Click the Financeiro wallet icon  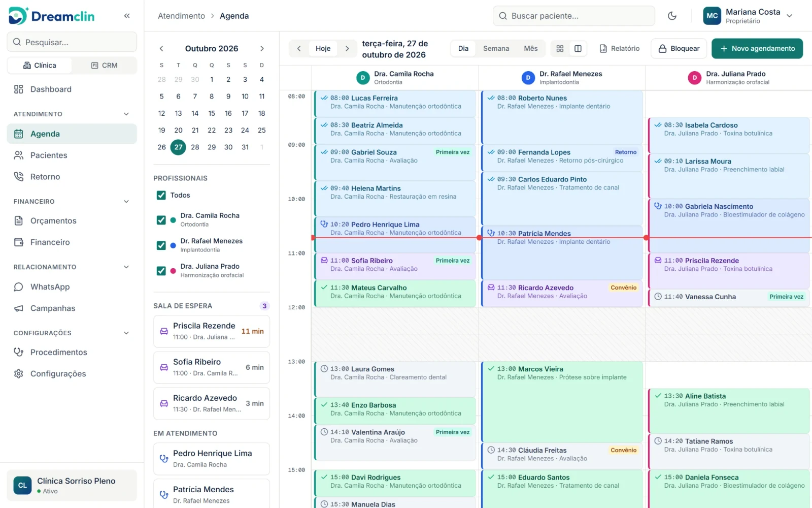tap(19, 242)
